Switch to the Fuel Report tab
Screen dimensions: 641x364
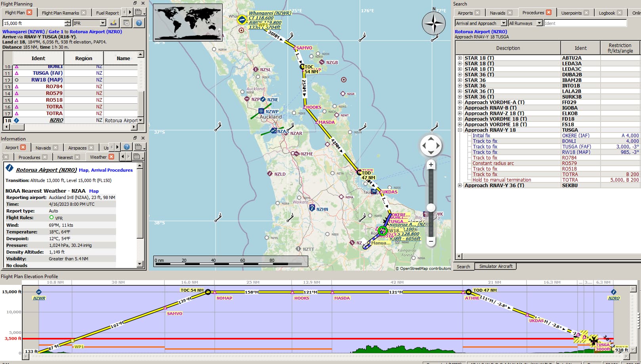107,13
